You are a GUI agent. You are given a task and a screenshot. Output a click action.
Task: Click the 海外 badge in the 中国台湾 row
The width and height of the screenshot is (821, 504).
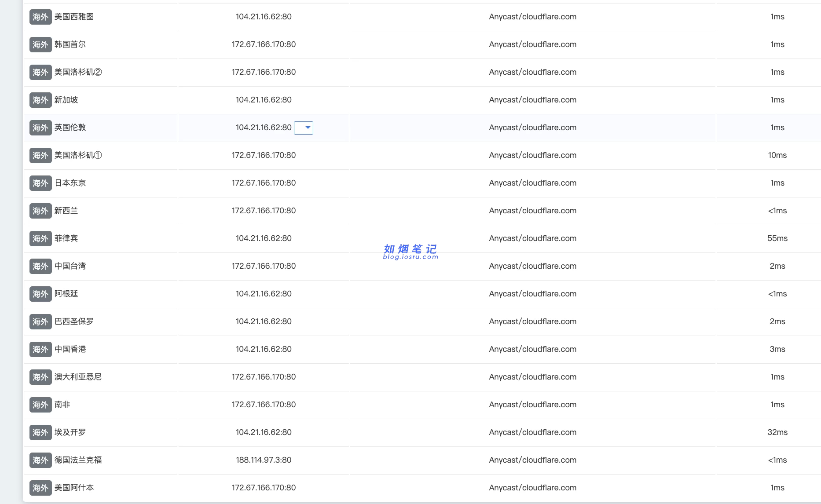click(x=40, y=267)
